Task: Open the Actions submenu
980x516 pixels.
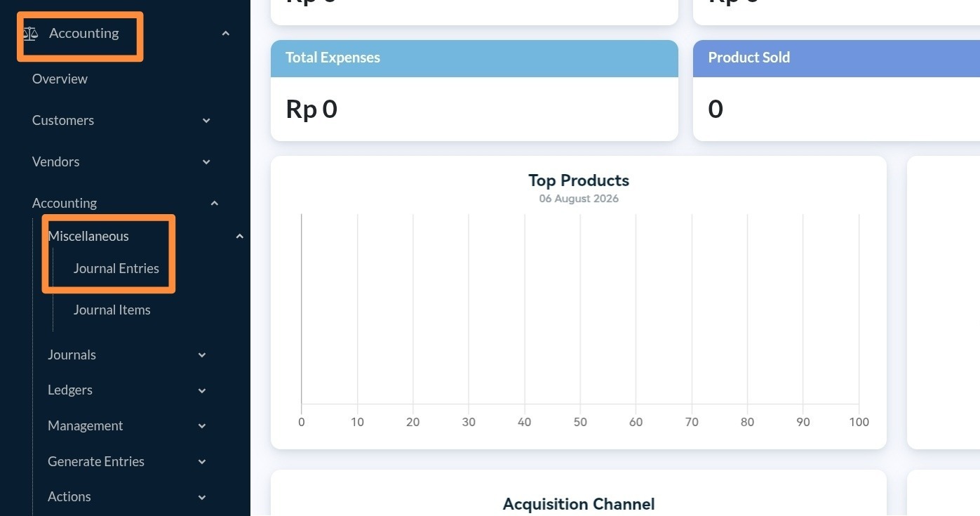Action: [x=69, y=496]
